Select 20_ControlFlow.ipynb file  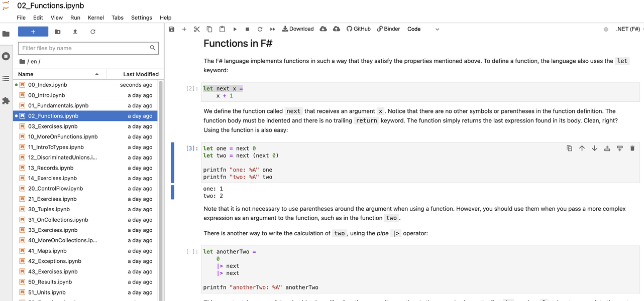click(85, 189)
